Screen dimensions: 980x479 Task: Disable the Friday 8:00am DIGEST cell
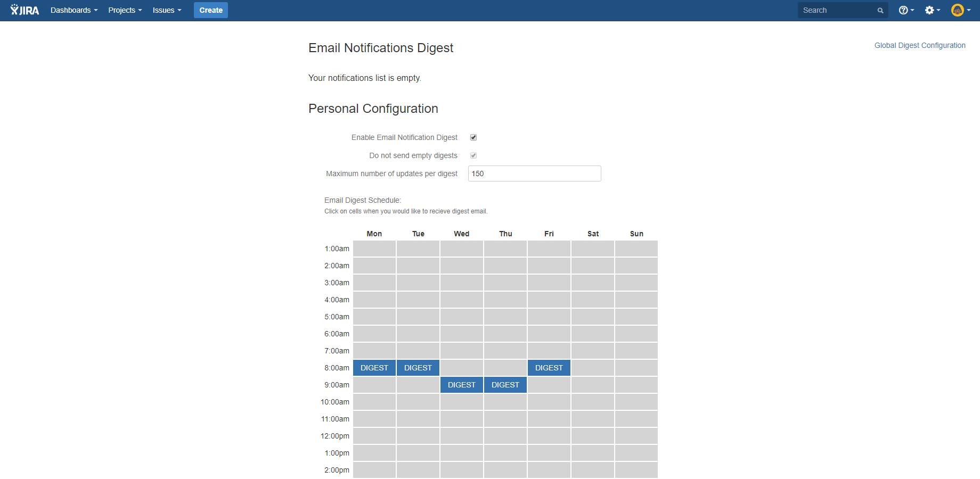click(549, 368)
